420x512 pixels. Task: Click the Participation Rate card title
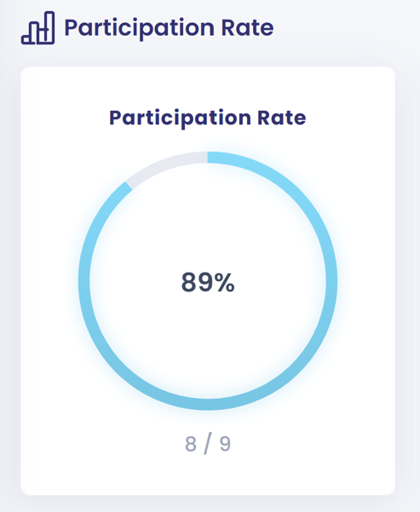(208, 118)
